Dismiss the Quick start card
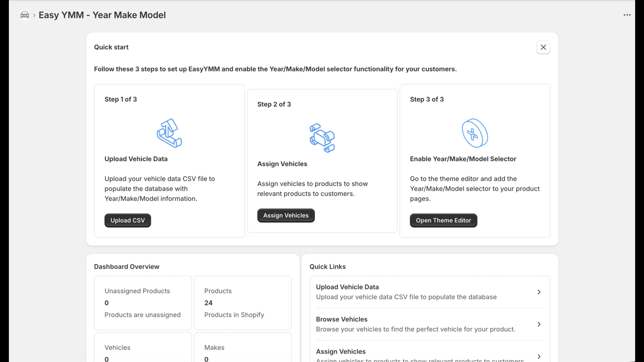 (543, 47)
